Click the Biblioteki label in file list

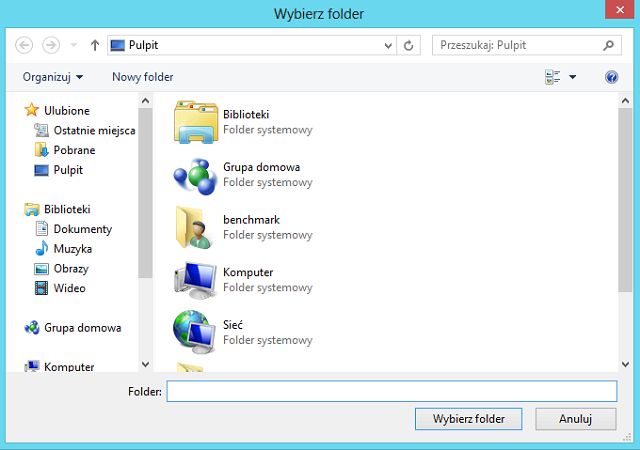(x=246, y=114)
